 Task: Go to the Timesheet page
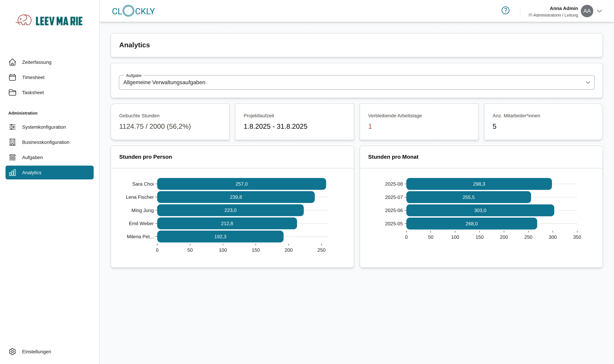(33, 77)
